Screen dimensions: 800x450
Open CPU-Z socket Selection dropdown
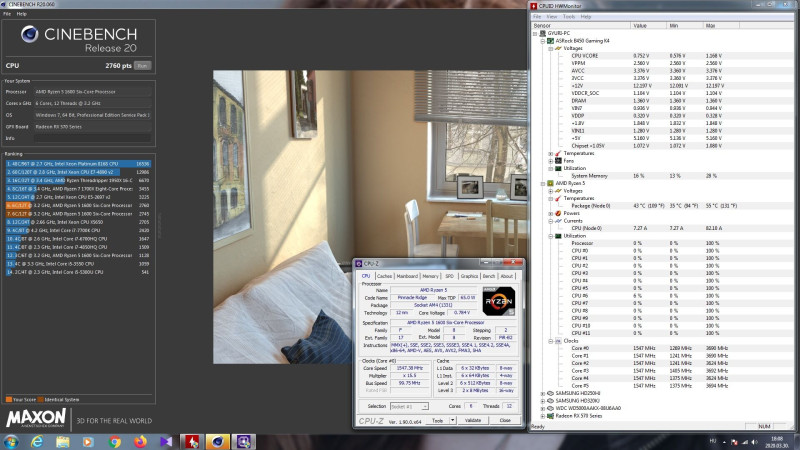tap(424, 407)
